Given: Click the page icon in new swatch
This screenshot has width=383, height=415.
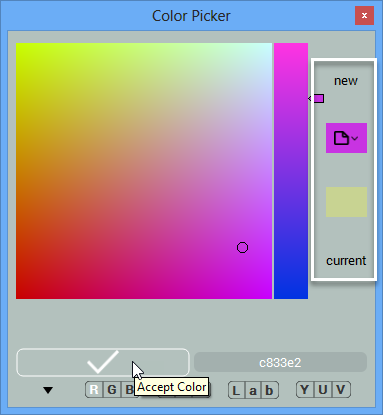Looking at the screenshot, I should coord(341,138).
